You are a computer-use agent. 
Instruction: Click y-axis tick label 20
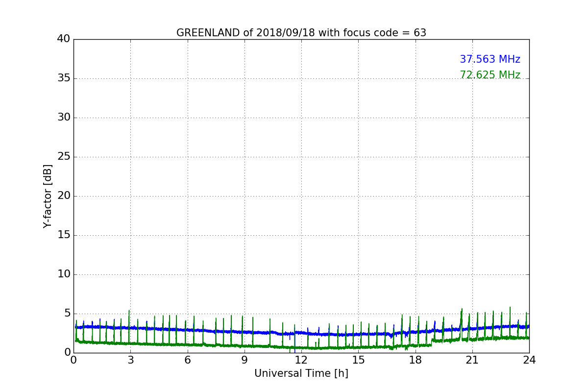64,196
